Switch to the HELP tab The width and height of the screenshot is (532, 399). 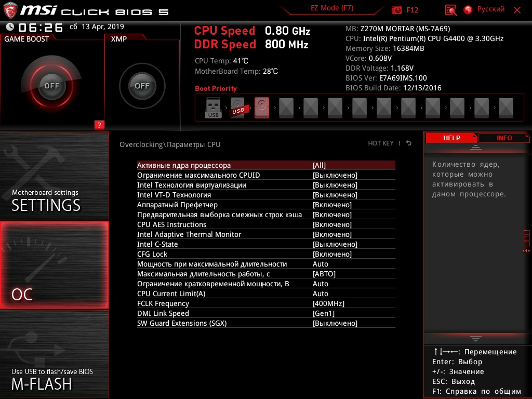pyautogui.click(x=451, y=138)
